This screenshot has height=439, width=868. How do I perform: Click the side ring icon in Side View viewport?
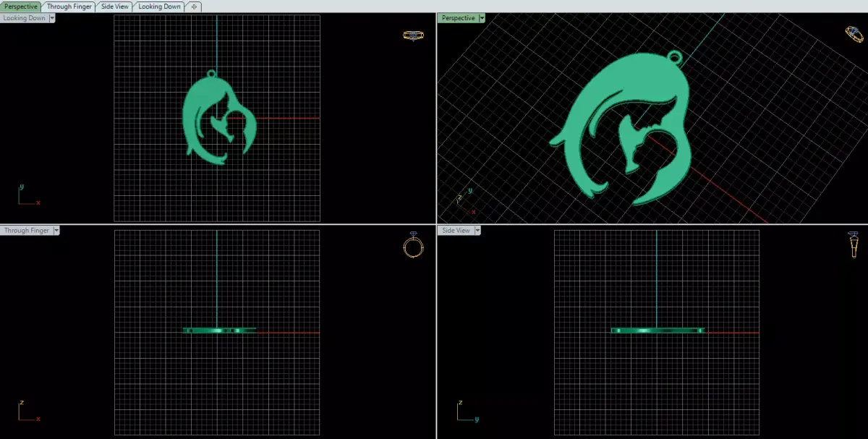854,245
